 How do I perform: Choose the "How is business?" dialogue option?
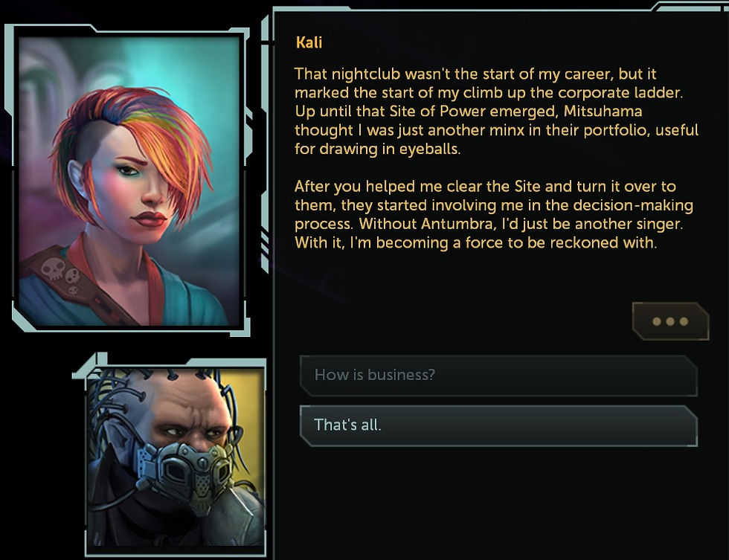pyautogui.click(x=498, y=376)
